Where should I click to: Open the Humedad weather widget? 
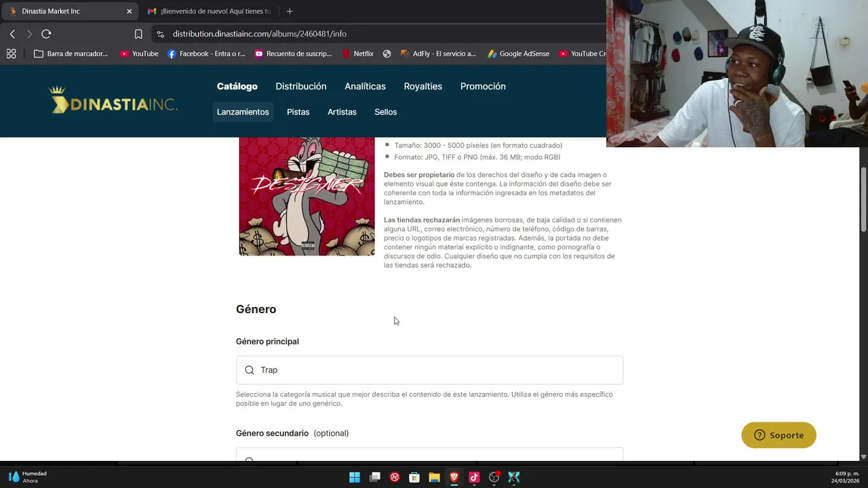click(28, 476)
